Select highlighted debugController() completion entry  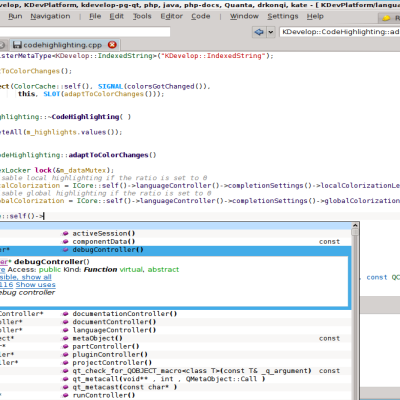[175, 250]
